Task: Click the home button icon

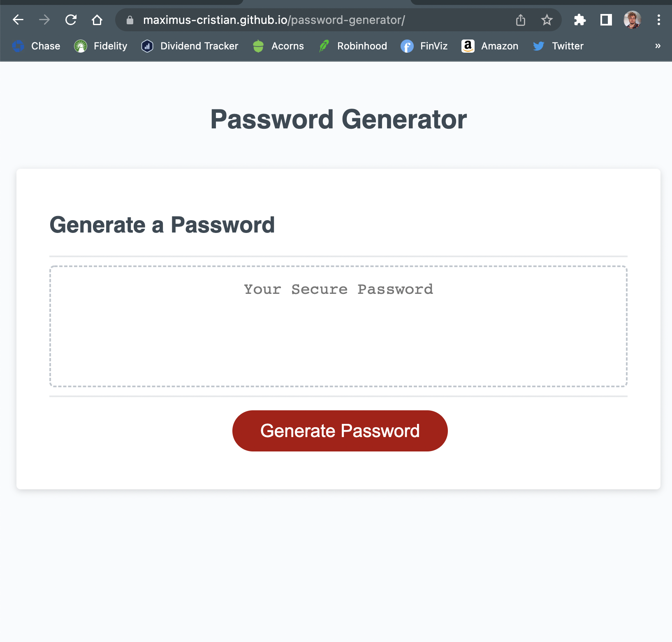Action: click(97, 19)
